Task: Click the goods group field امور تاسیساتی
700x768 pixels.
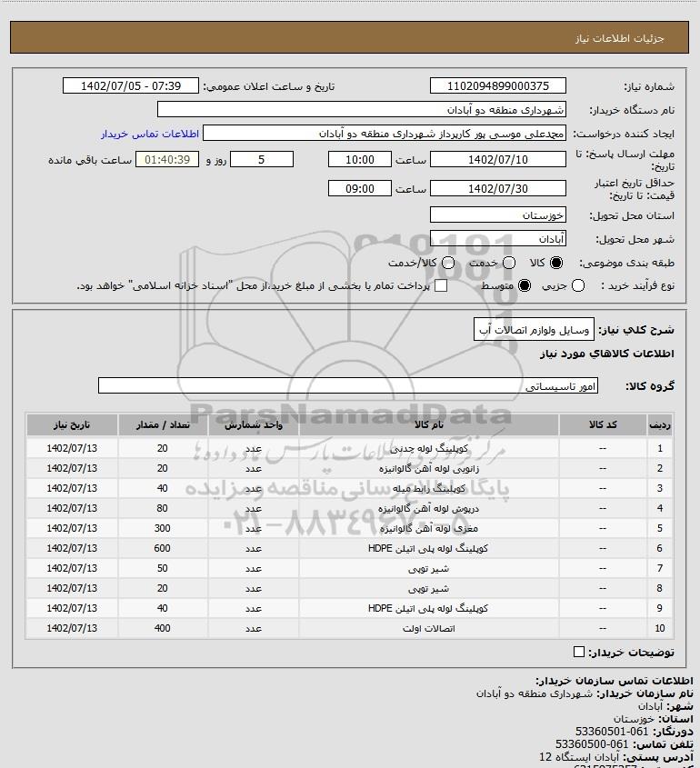Action: click(x=348, y=386)
